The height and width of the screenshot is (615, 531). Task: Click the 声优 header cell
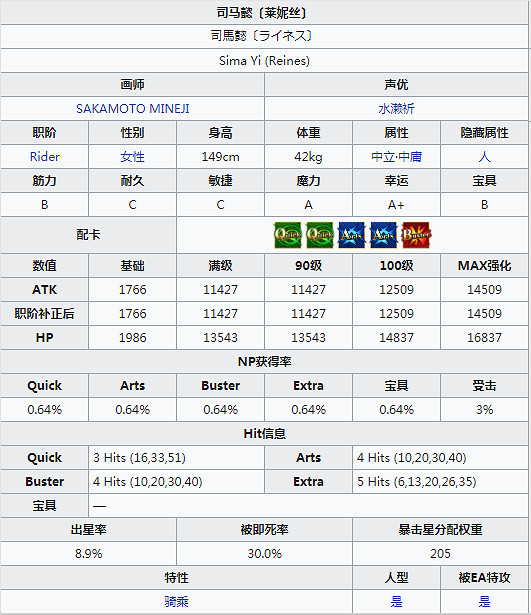396,85
